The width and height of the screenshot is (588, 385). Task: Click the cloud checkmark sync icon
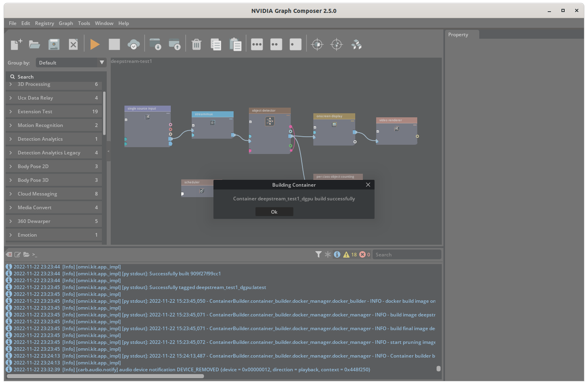tap(134, 44)
